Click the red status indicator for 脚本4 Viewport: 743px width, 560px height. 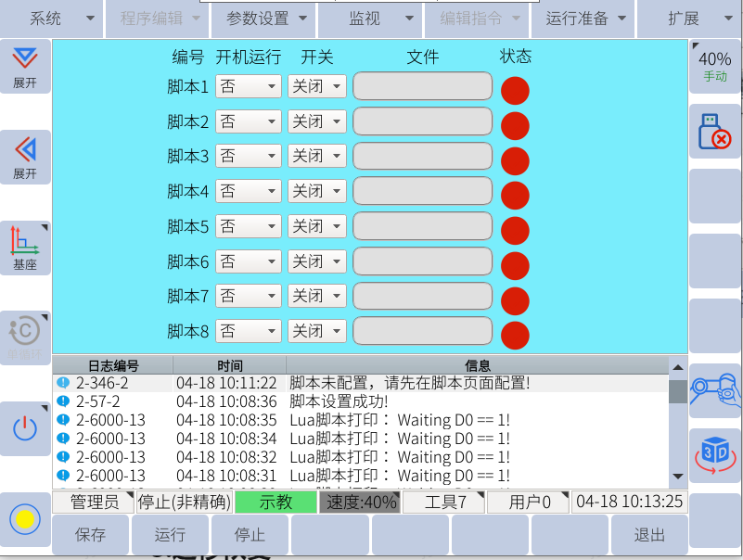(515, 196)
